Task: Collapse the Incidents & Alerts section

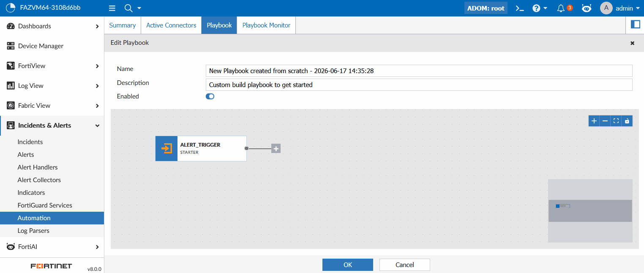Action: [97, 126]
